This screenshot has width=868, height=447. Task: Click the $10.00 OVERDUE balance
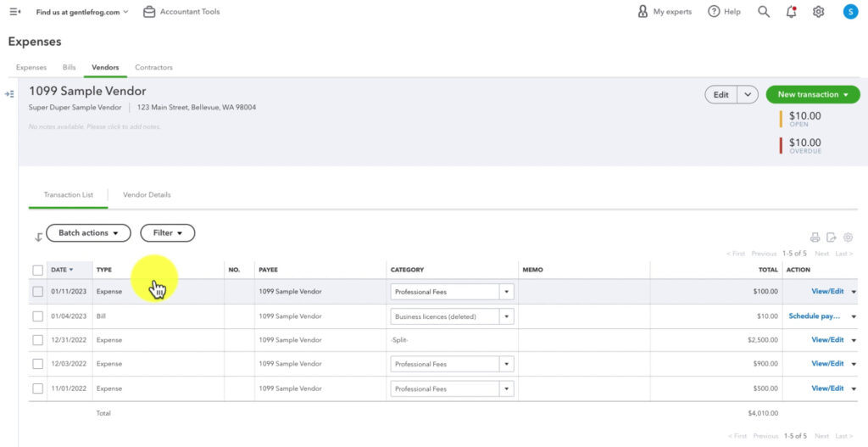805,146
